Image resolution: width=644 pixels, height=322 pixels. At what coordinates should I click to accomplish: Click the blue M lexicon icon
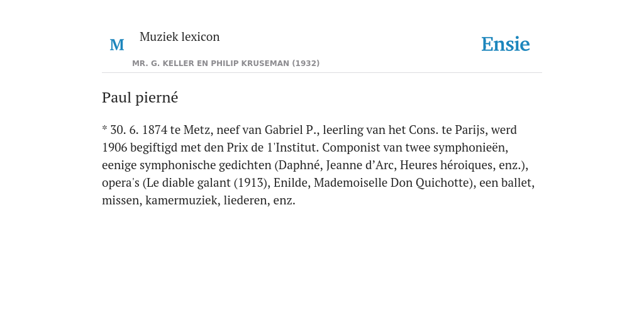[x=117, y=45]
